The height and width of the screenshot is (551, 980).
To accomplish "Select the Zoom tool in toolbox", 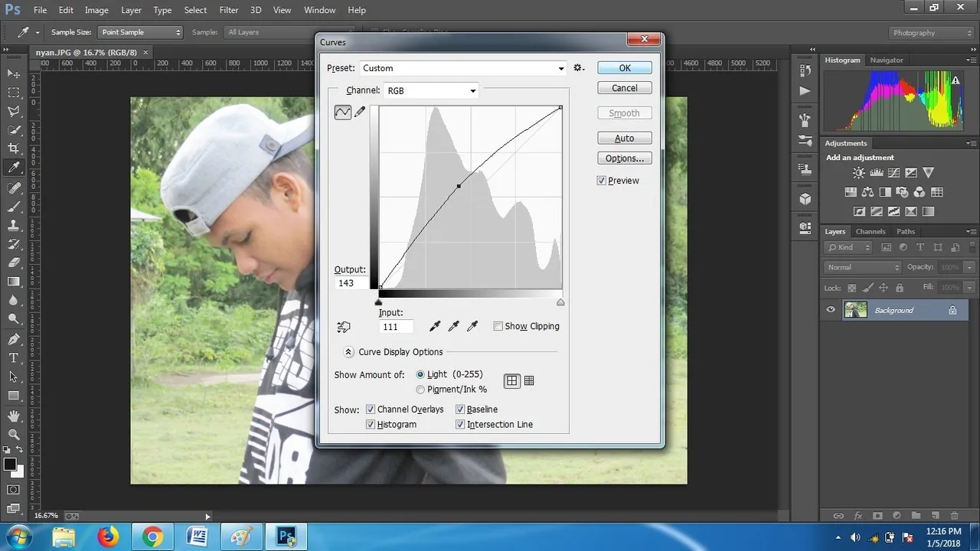I will (x=14, y=434).
